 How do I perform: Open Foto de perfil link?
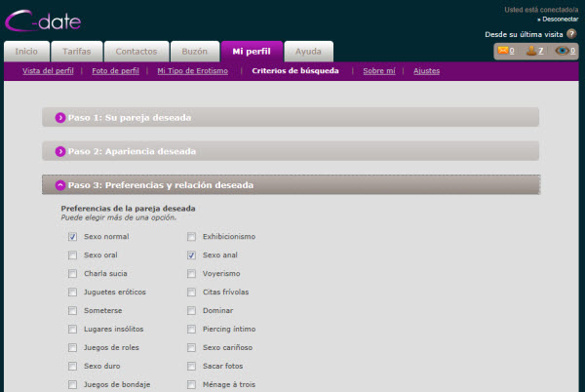[x=116, y=71]
